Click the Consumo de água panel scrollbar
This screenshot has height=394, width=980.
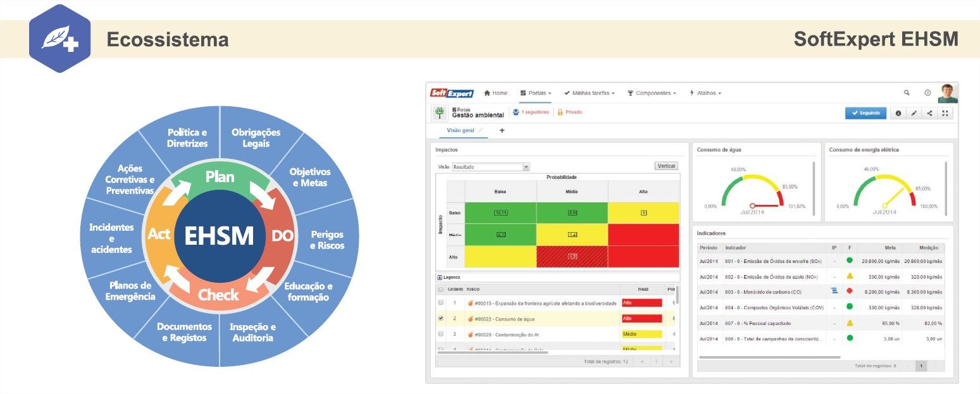[814, 188]
